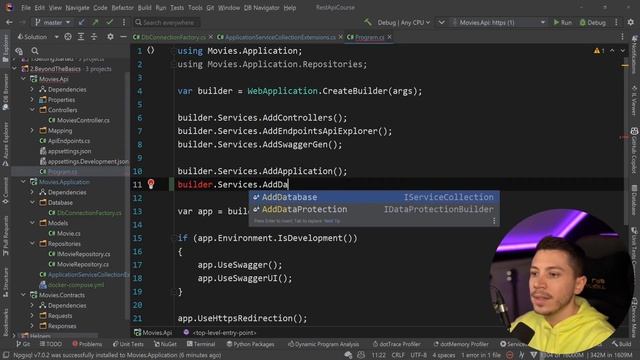Click the Git push arrow icon

pos(96,22)
